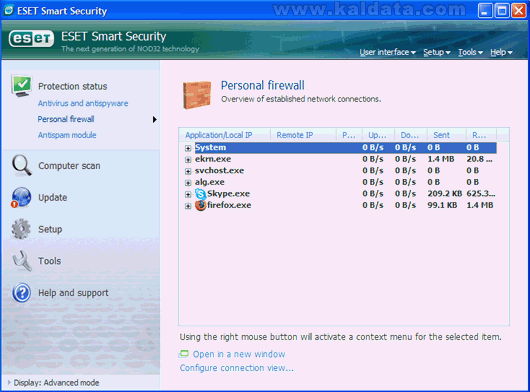Open Protection status section

click(x=73, y=86)
